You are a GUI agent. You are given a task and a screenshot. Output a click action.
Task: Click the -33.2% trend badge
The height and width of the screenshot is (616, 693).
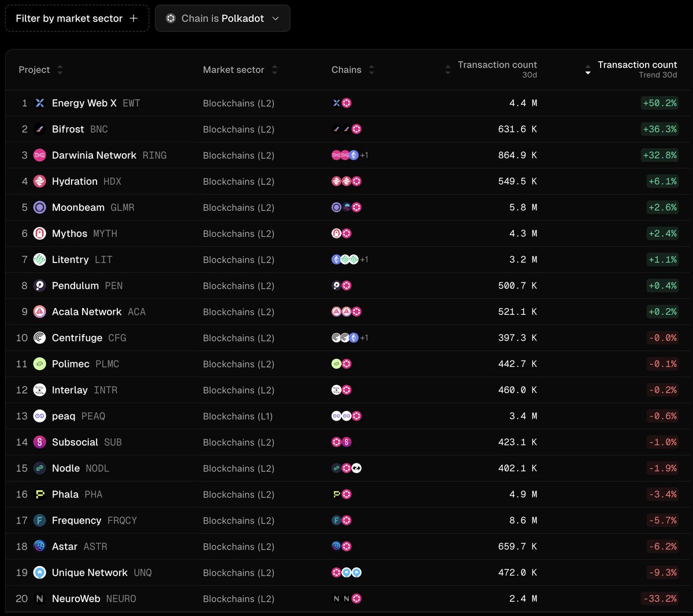coord(660,599)
